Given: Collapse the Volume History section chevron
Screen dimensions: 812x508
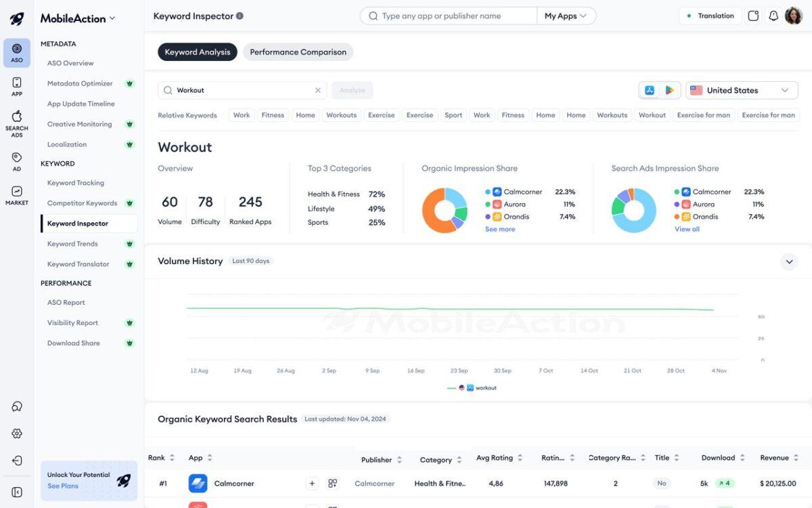Looking at the screenshot, I should (789, 261).
